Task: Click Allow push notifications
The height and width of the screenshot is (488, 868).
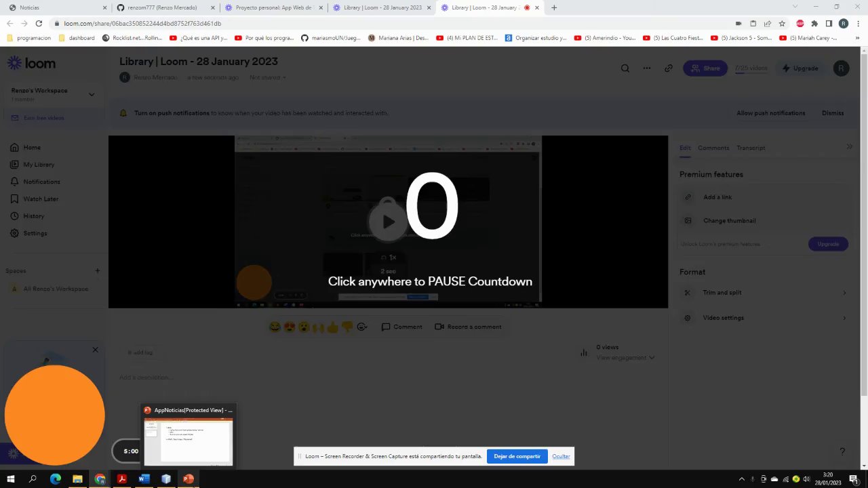Action: pyautogui.click(x=771, y=113)
